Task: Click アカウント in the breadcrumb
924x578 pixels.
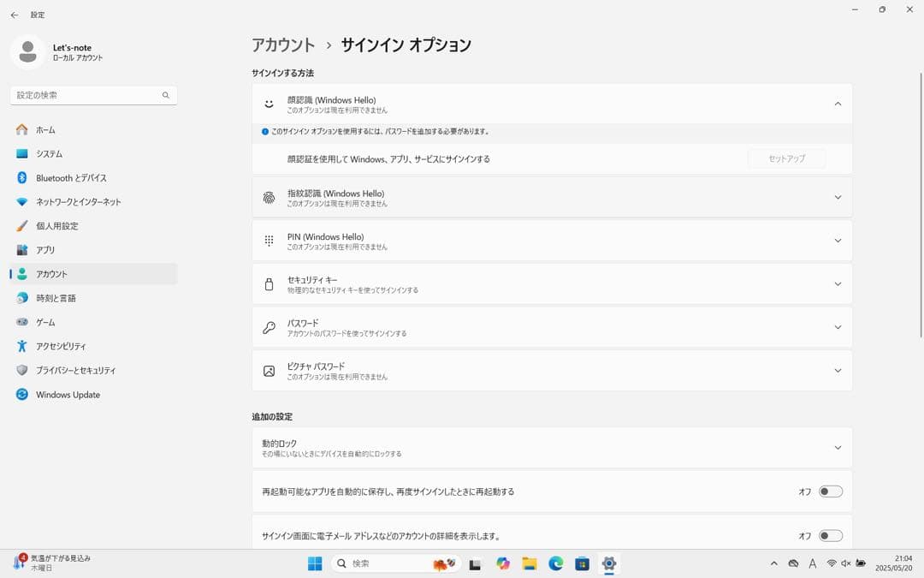Action: (282, 45)
